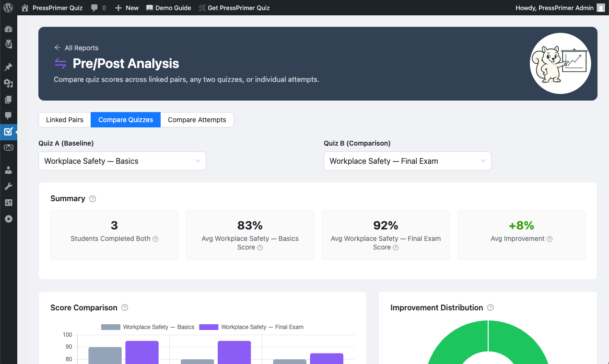609x364 pixels.
Task: Click help icon beside Improvement Distribution heading
Action: coord(491,307)
